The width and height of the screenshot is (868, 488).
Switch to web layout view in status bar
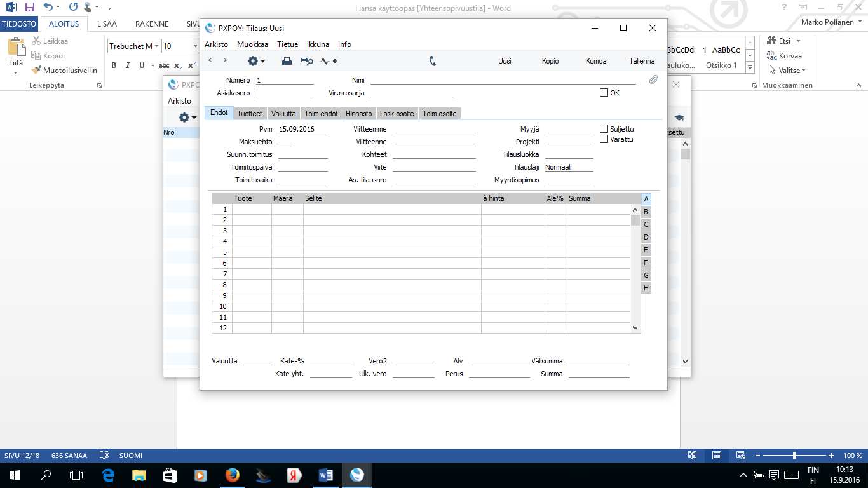click(x=740, y=456)
